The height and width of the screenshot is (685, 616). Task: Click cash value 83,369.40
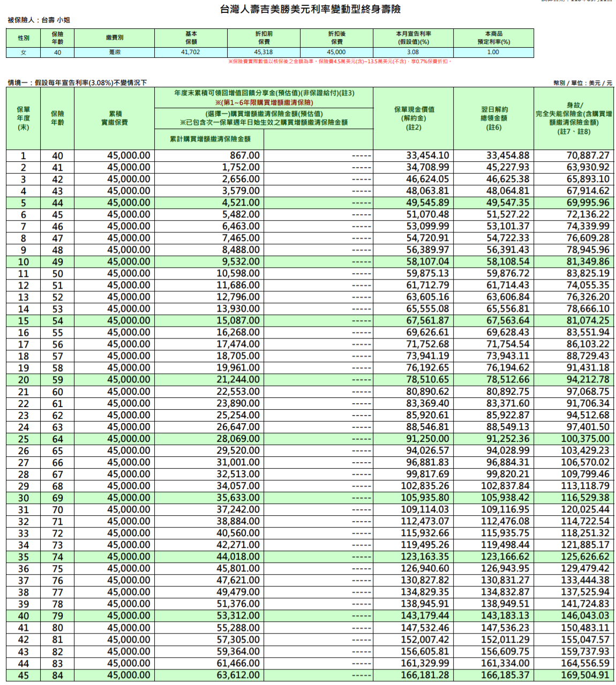[427, 403]
